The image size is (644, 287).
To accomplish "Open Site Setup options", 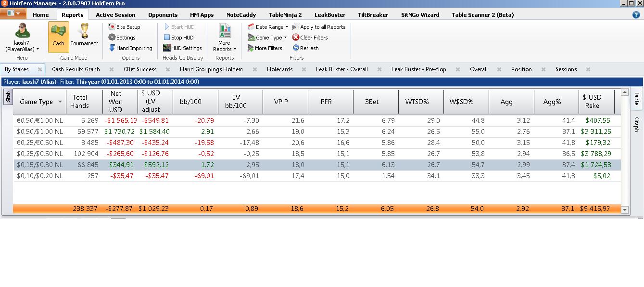I will point(124,27).
